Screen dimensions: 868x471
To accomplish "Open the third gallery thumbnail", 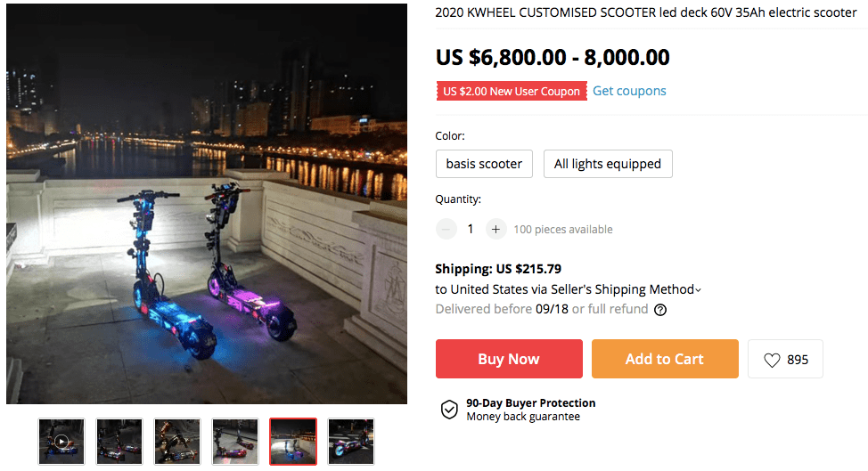I will pos(177,441).
